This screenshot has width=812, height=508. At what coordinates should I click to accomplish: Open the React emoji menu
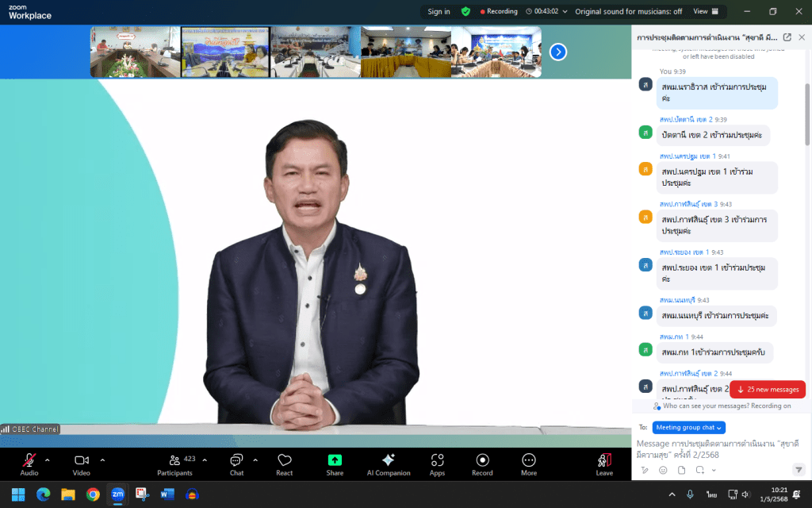285,464
